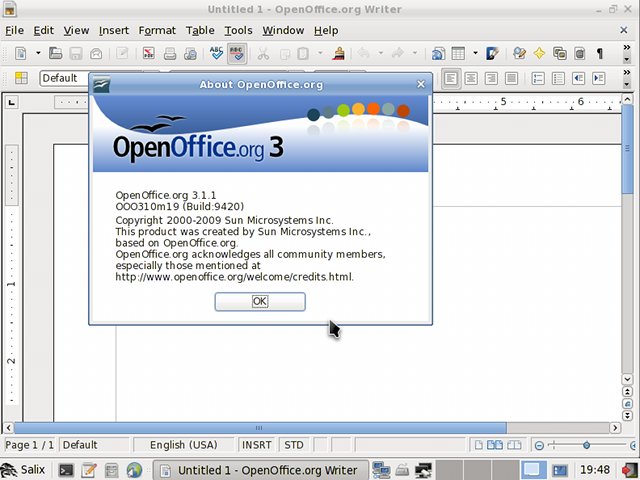Click the Save document icon

pyautogui.click(x=76, y=53)
